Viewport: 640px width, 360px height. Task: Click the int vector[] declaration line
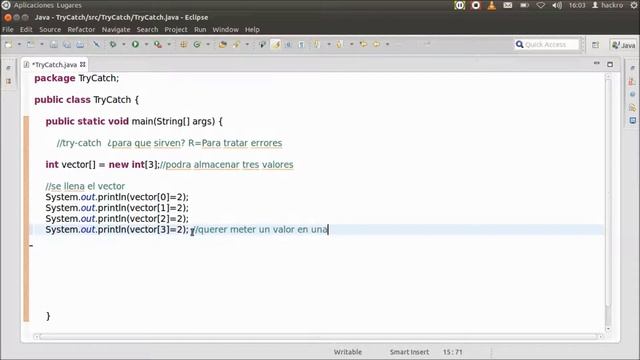coord(169,164)
